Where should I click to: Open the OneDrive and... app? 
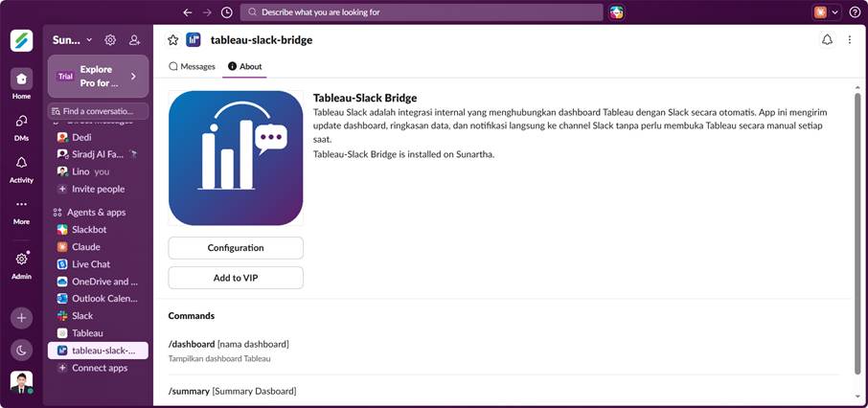coord(98,282)
